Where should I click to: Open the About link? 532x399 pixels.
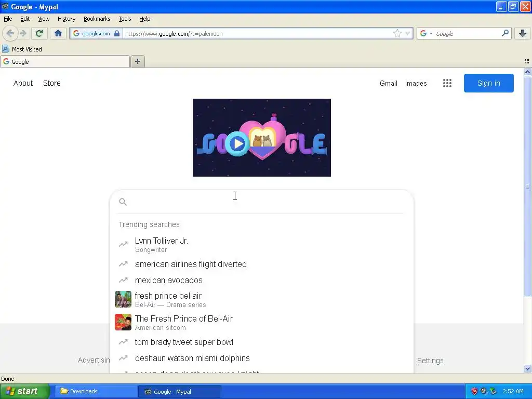[23, 83]
